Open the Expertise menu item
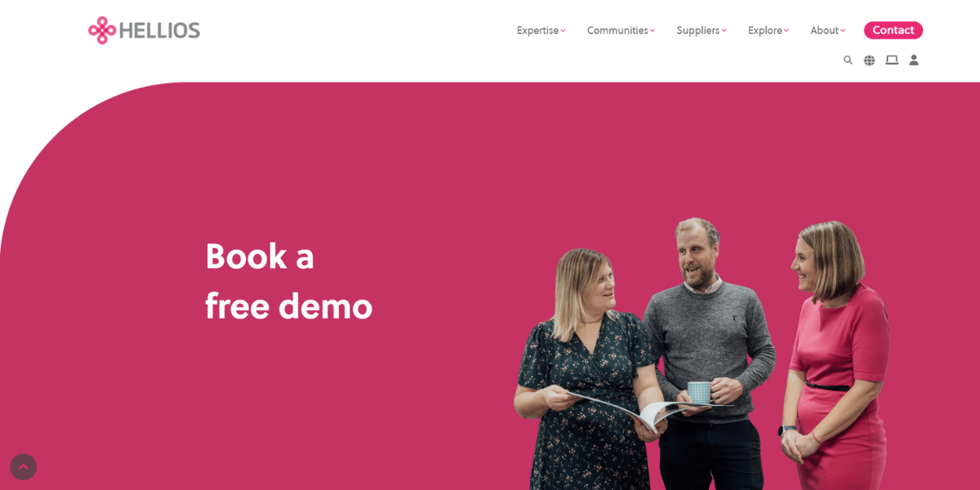This screenshot has width=980, height=490. pyautogui.click(x=538, y=30)
